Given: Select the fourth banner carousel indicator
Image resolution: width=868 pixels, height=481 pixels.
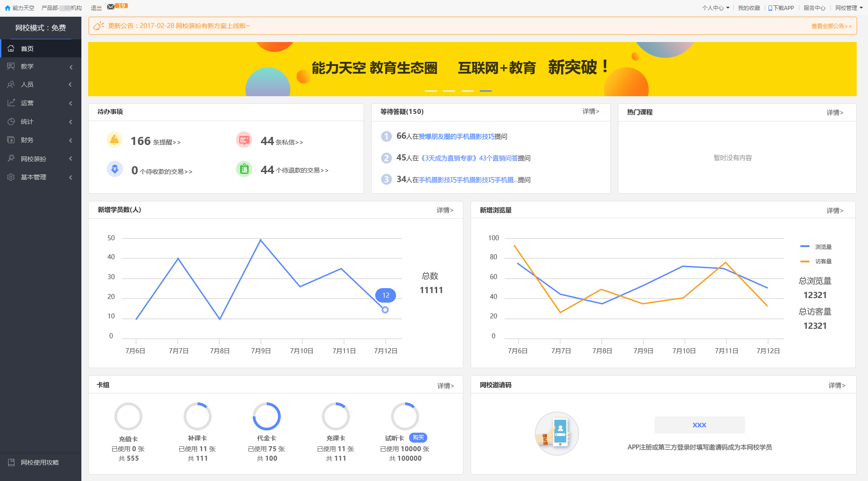Looking at the screenshot, I should (486, 91).
